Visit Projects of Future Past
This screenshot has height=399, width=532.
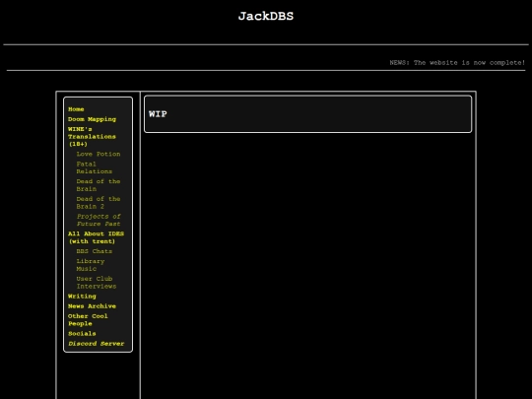click(99, 220)
